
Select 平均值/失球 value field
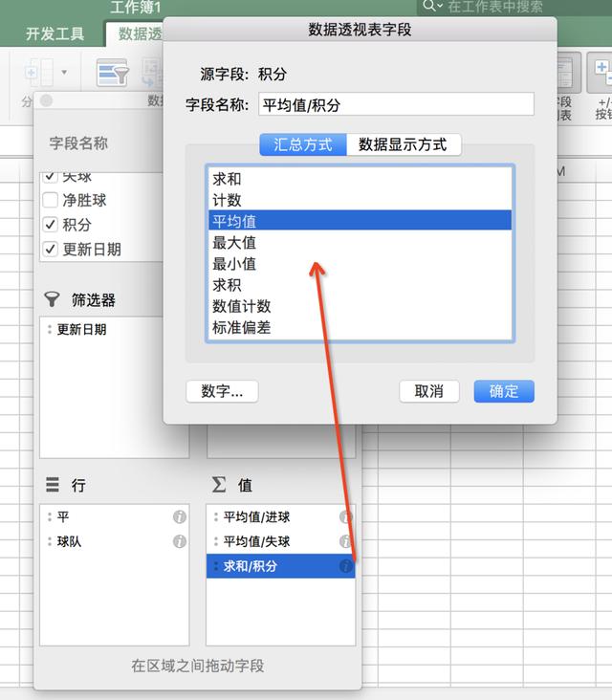click(256, 541)
